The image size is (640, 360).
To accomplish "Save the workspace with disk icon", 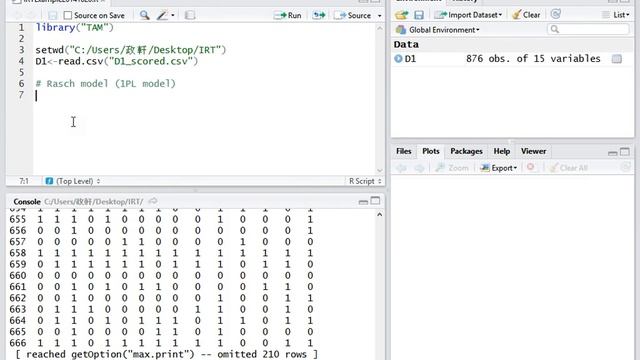I will pos(419,15).
